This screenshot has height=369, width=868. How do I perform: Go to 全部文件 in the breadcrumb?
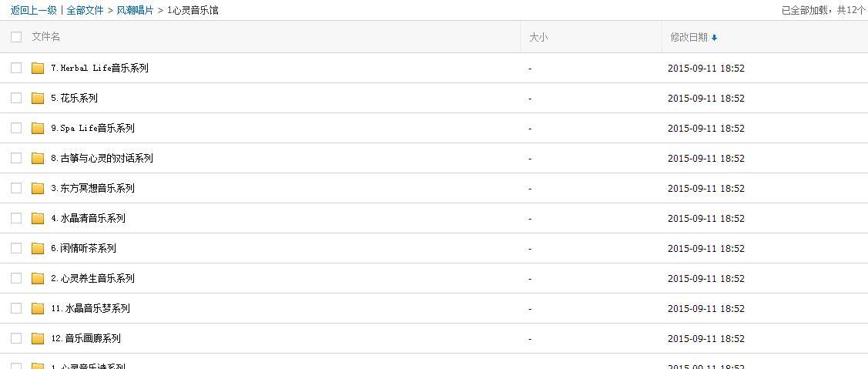tap(85, 10)
